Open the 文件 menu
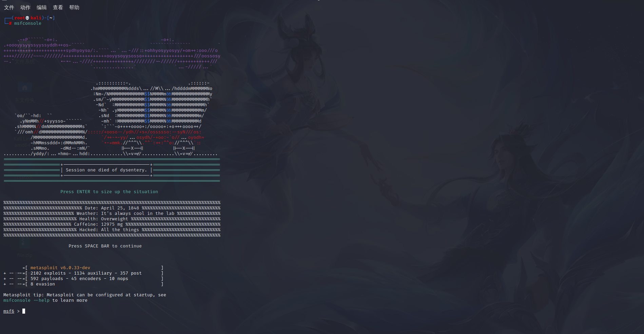 tap(9, 7)
